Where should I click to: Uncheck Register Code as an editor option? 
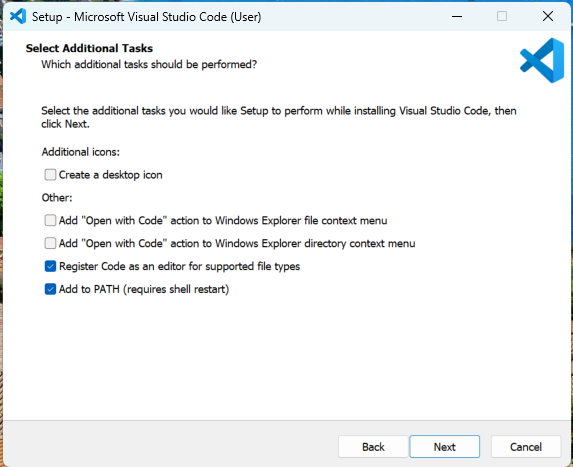click(50, 266)
